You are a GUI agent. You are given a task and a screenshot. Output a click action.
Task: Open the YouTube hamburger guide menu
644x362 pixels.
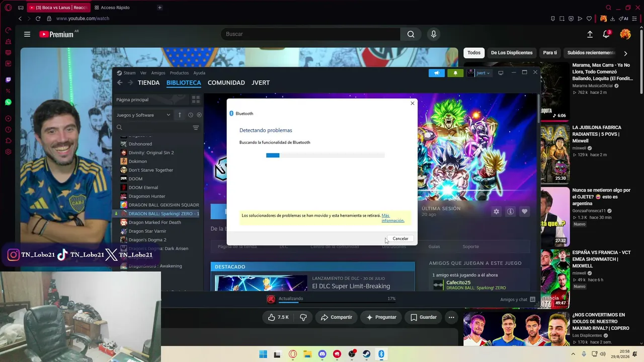pos(27,34)
